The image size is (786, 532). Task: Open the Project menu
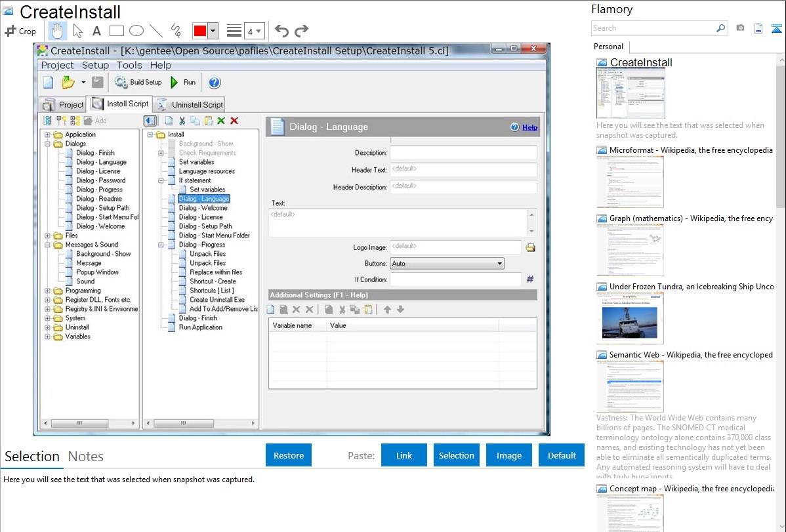pyautogui.click(x=57, y=65)
